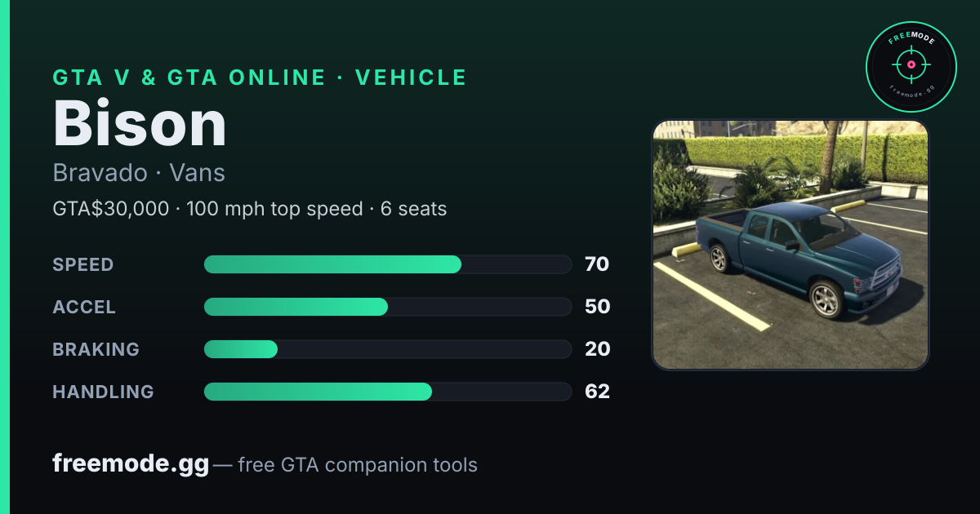Click the Braking value 20
The height and width of the screenshot is (514, 980).
pos(597,349)
